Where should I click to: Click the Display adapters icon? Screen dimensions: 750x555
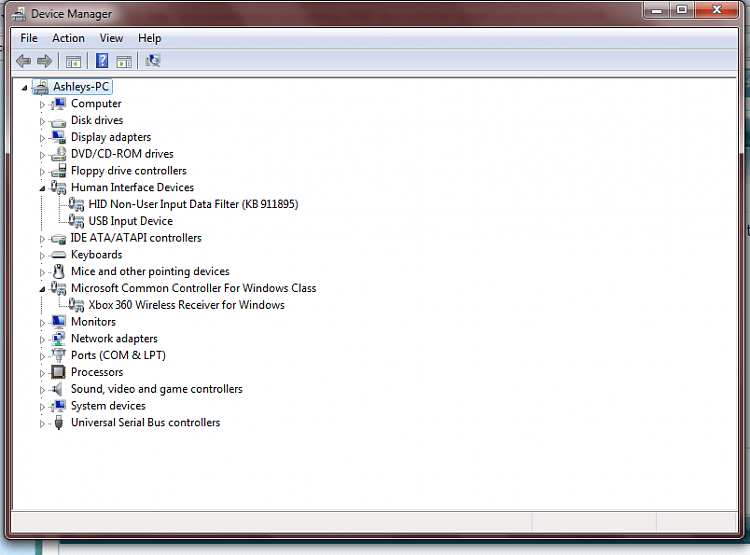pos(58,137)
